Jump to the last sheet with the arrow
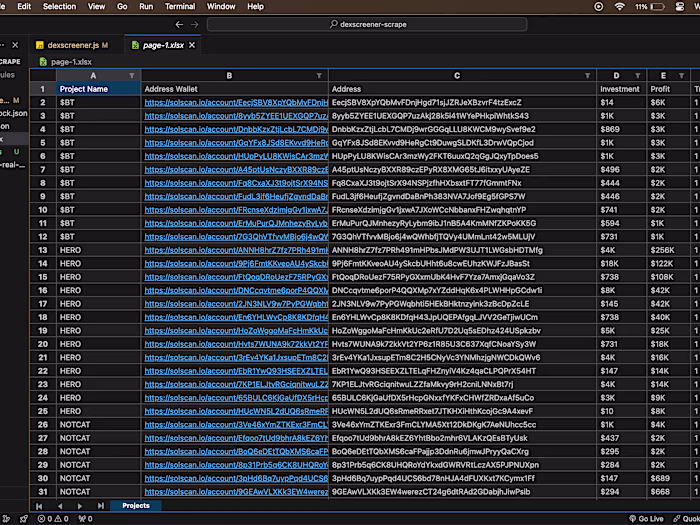700x525 pixels. coord(101,506)
